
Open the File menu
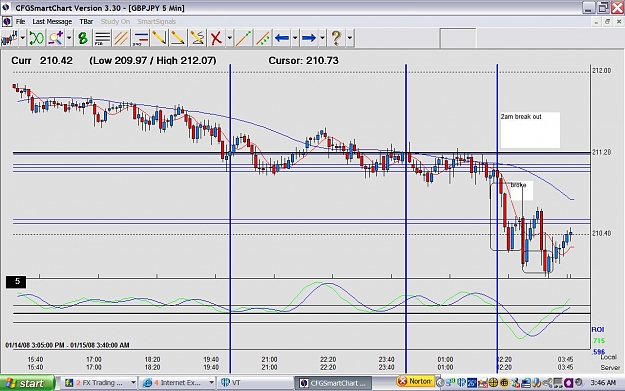click(20, 22)
